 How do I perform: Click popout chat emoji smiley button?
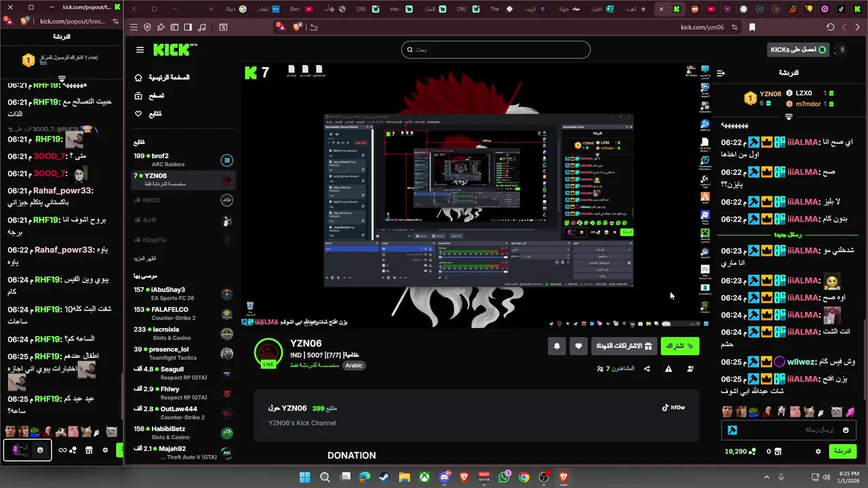[40, 450]
